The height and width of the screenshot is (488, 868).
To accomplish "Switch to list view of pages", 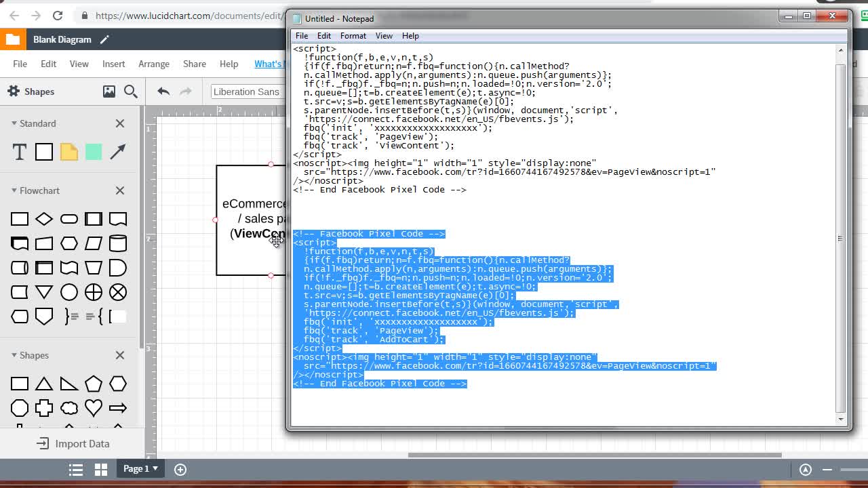I will click(x=76, y=469).
